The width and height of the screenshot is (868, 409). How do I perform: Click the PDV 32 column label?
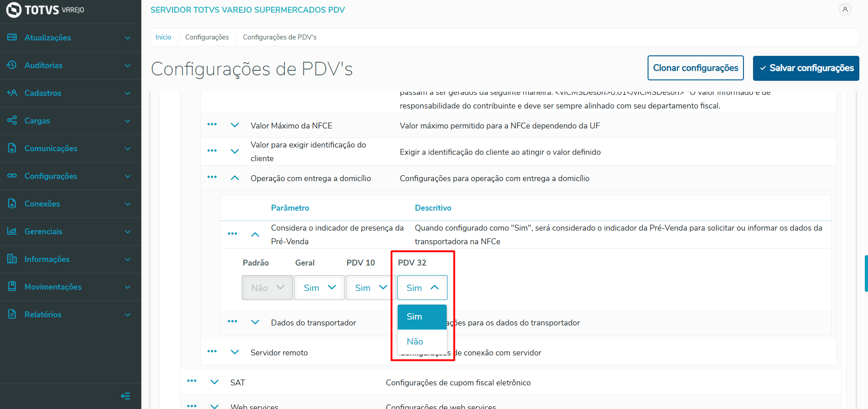pos(412,263)
